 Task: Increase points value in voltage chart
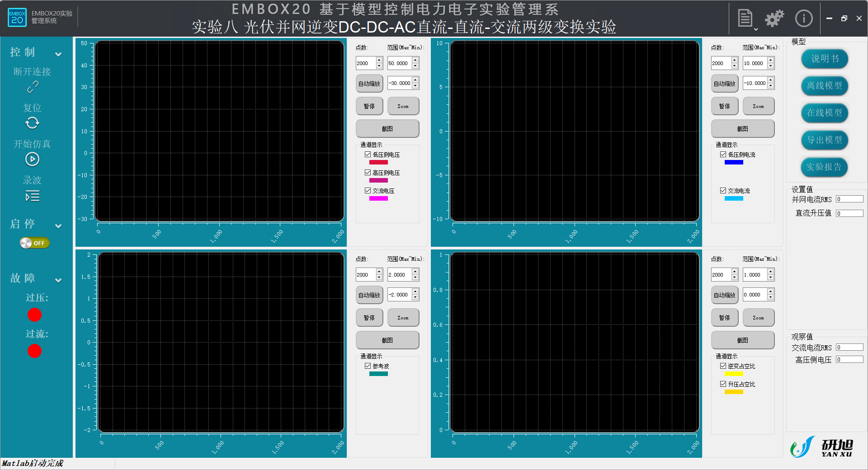(379, 60)
